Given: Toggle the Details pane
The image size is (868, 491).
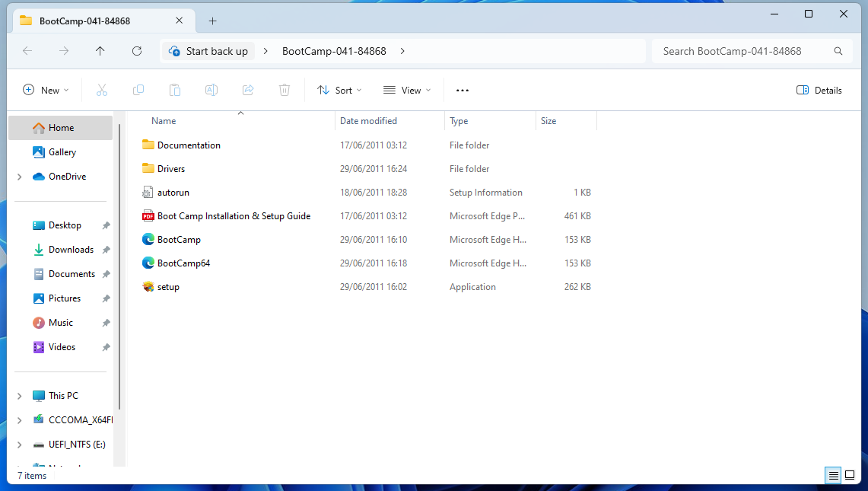Looking at the screenshot, I should coord(819,91).
